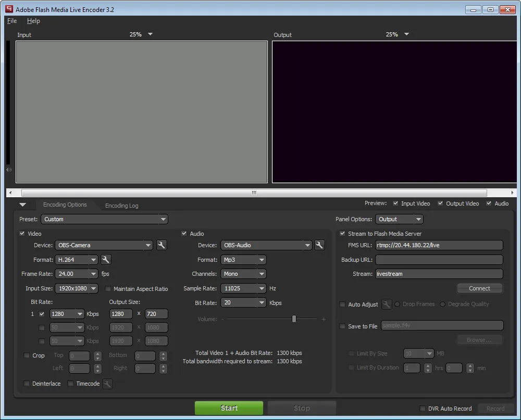Open video Bit Rate 1280 dropdown

click(67, 314)
